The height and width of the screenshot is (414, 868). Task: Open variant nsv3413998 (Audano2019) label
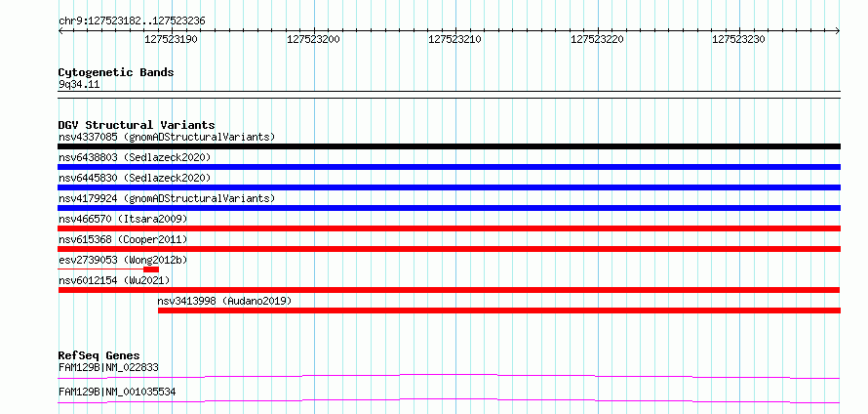click(x=224, y=301)
